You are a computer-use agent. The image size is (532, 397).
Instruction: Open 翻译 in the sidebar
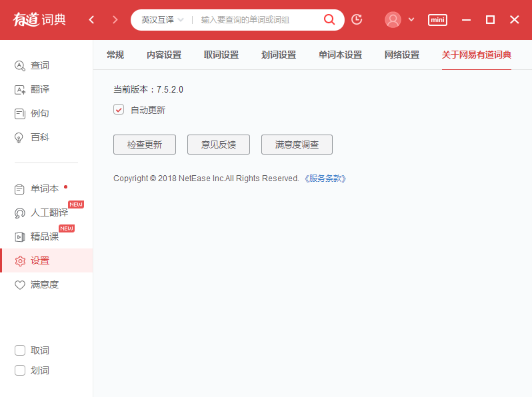[40, 89]
